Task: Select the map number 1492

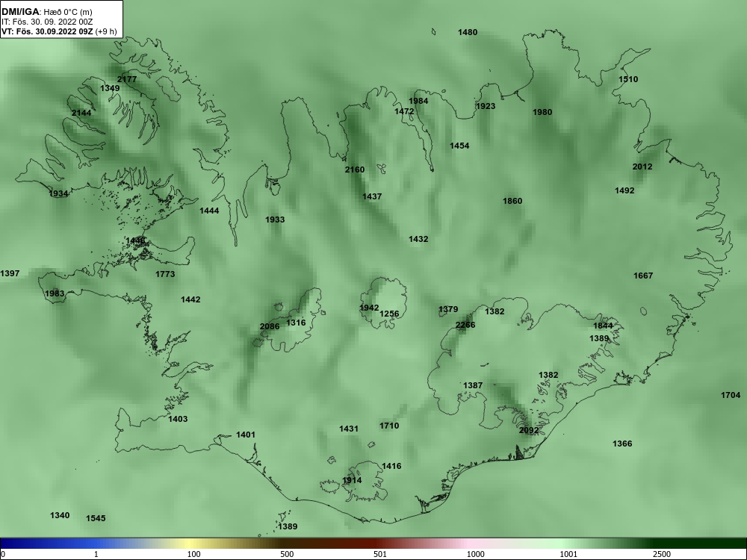Action: pyautogui.click(x=624, y=190)
